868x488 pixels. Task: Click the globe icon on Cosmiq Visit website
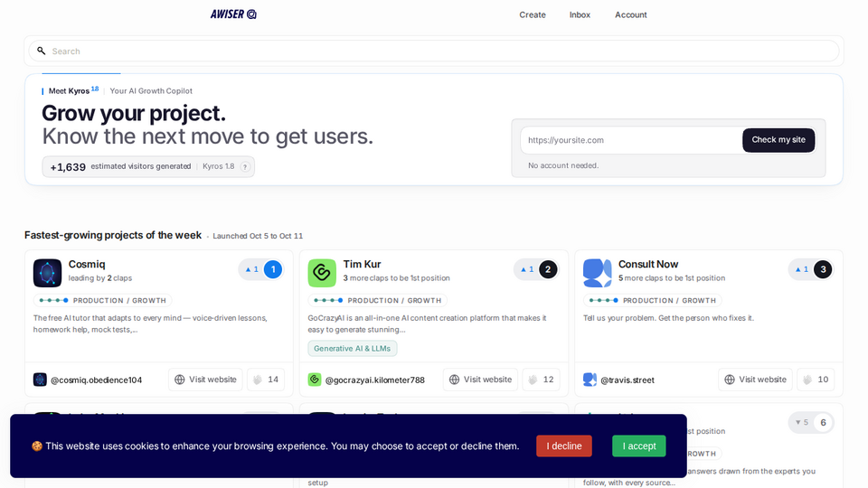(179, 380)
